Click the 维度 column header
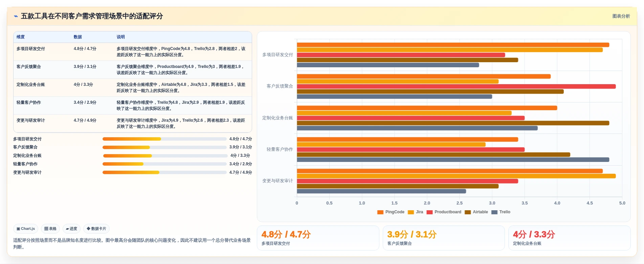The width and height of the screenshot is (644, 264). tap(21, 37)
